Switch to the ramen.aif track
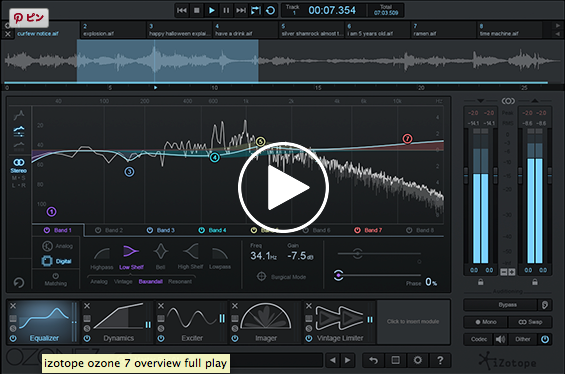Image resolution: width=565 pixels, height=374 pixels. tap(444, 30)
